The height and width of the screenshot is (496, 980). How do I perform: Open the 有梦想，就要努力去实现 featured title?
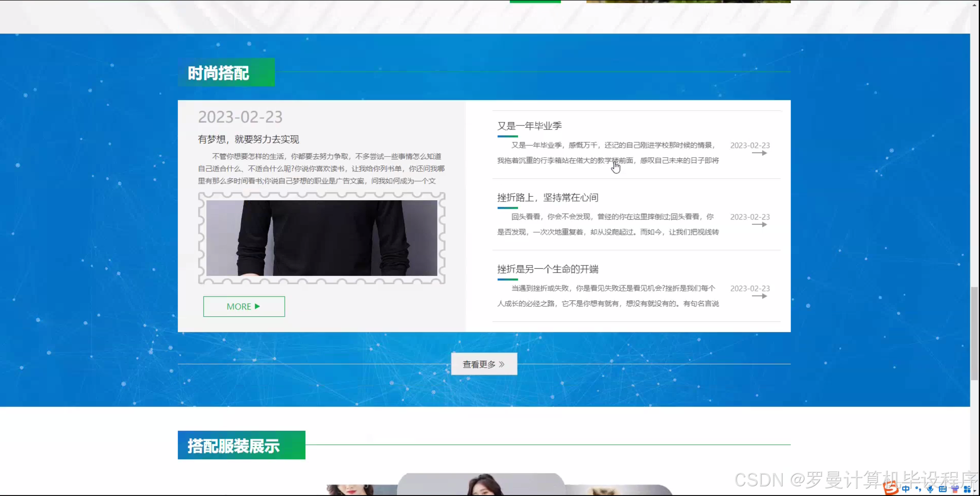click(248, 139)
